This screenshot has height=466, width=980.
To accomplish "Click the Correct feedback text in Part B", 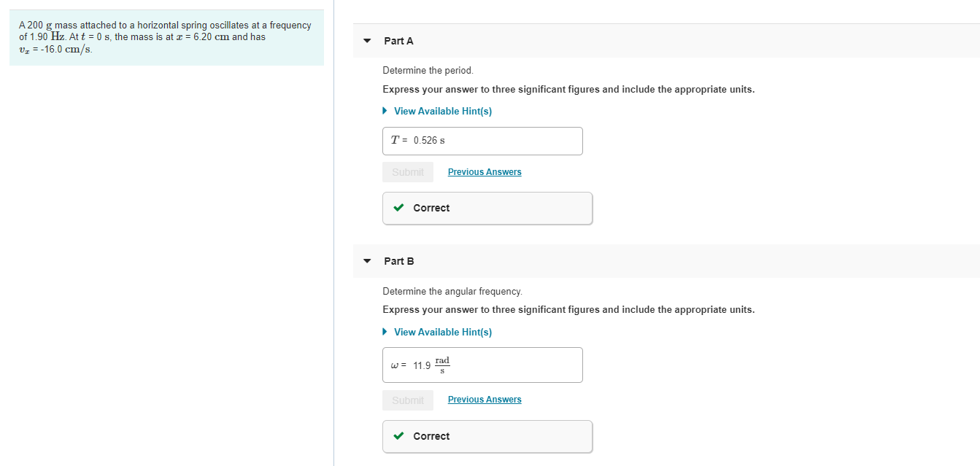I will pos(431,436).
